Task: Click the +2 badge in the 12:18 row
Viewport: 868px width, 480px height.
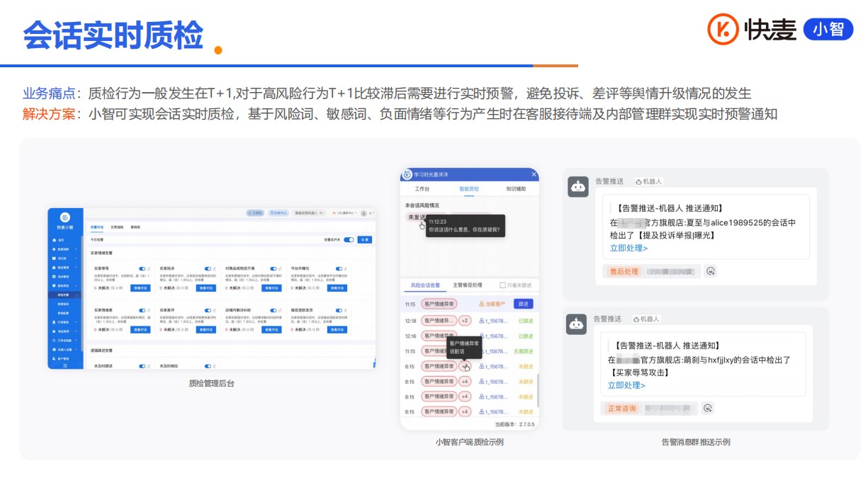Action: (x=465, y=321)
